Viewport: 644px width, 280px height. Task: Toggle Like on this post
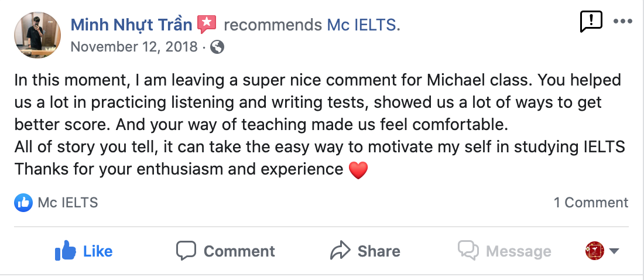point(83,251)
